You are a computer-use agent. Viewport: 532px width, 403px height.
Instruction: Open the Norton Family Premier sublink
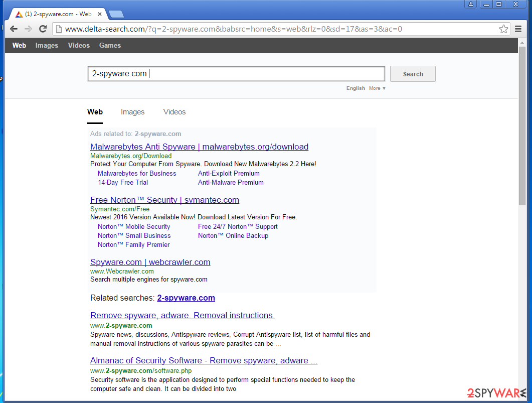tap(134, 245)
